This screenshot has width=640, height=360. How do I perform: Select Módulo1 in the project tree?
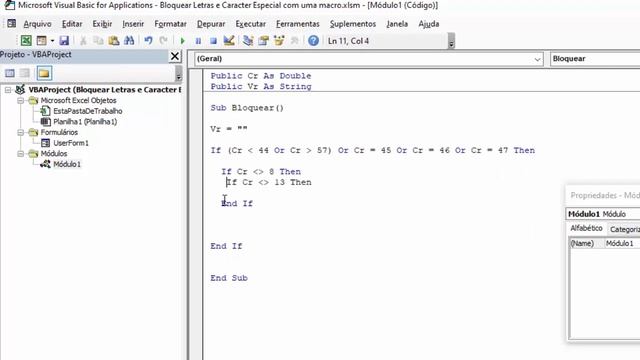pyautogui.click(x=67, y=164)
